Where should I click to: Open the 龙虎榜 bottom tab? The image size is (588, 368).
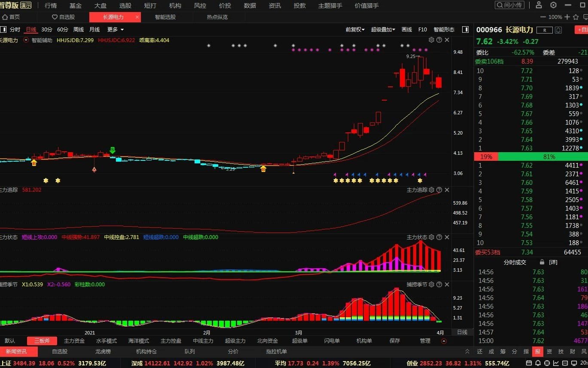[x=103, y=352]
